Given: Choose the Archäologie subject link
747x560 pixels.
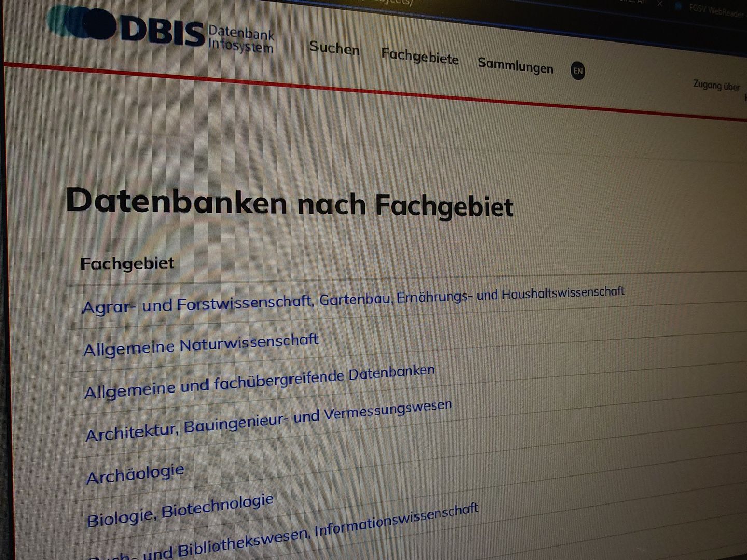Looking at the screenshot, I should (x=135, y=474).
